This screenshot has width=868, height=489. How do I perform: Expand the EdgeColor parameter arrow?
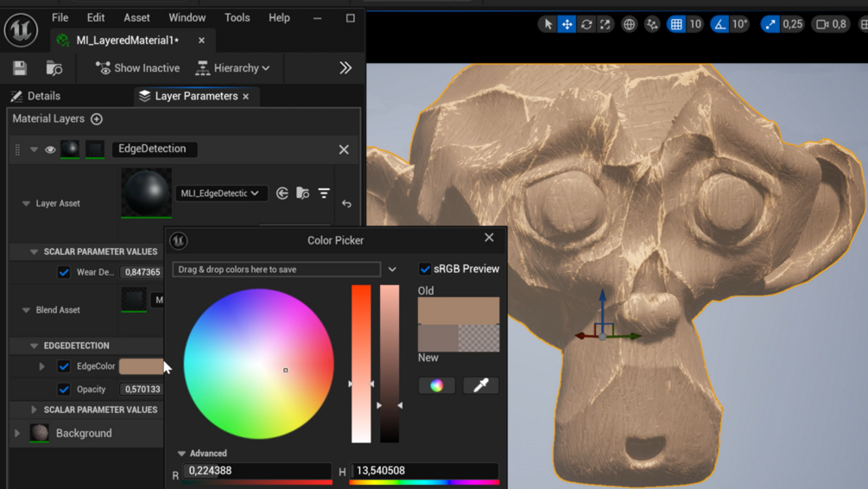[41, 366]
